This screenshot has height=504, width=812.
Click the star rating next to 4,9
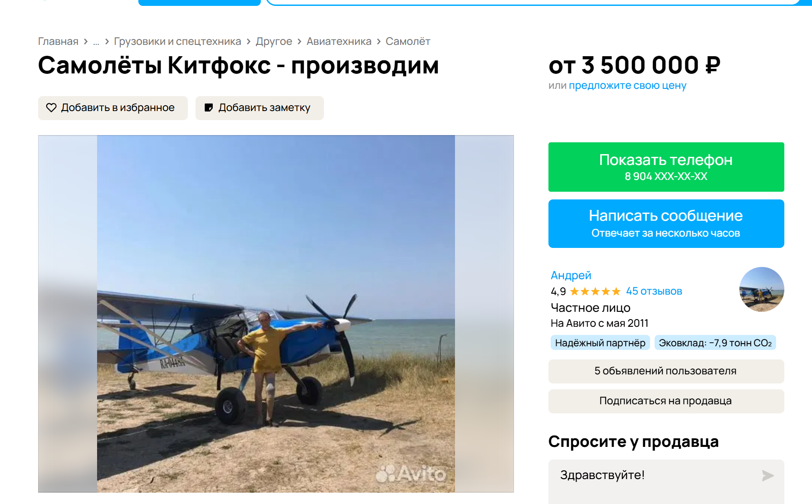(595, 291)
